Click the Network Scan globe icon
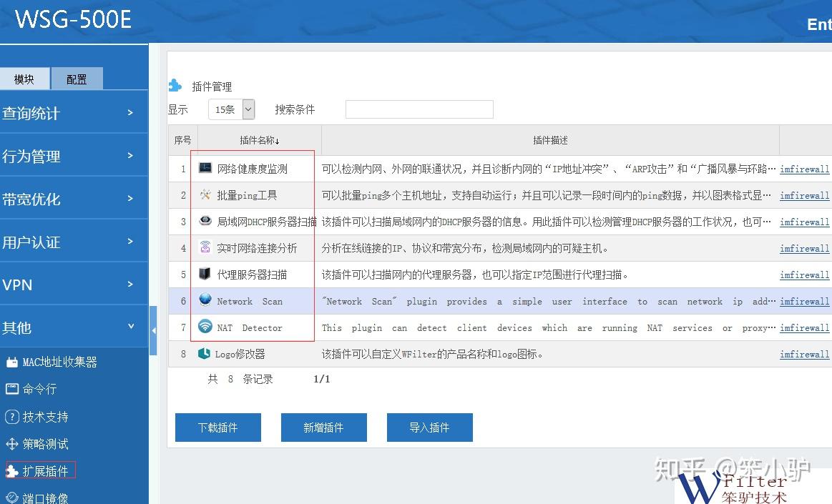832x504 pixels. tap(205, 300)
